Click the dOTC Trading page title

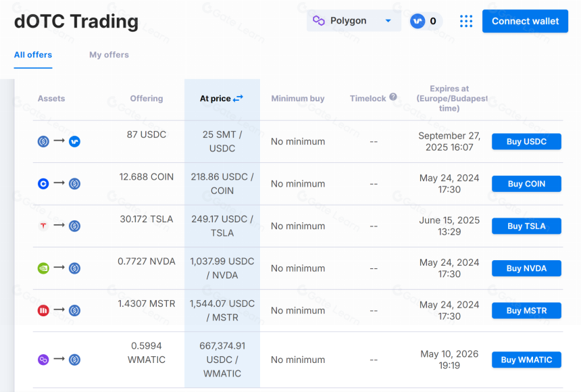click(76, 21)
